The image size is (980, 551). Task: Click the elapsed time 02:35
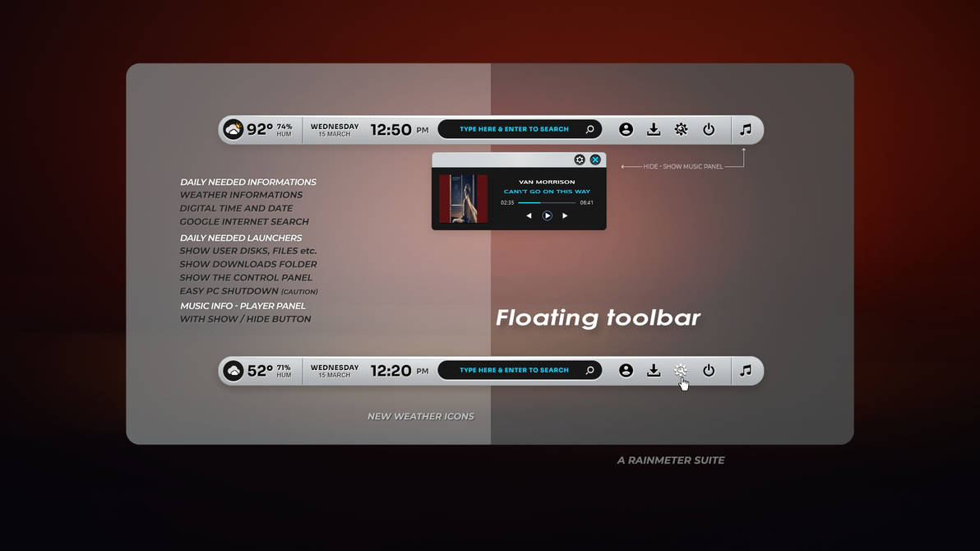[507, 202]
